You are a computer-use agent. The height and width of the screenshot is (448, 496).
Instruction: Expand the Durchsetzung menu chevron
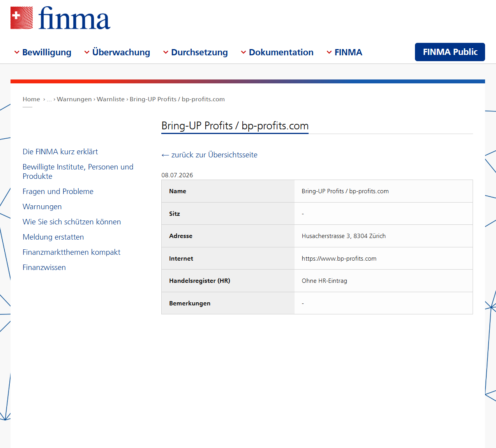[x=166, y=52]
